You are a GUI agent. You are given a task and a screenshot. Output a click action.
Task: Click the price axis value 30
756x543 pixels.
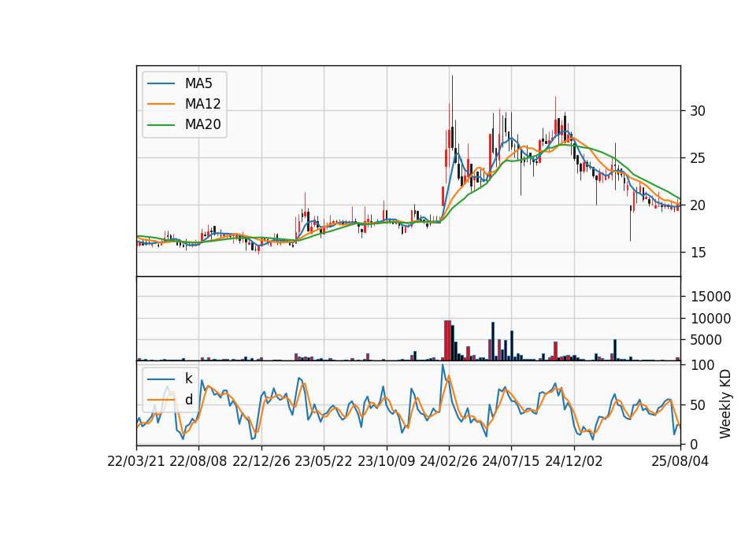point(698,111)
